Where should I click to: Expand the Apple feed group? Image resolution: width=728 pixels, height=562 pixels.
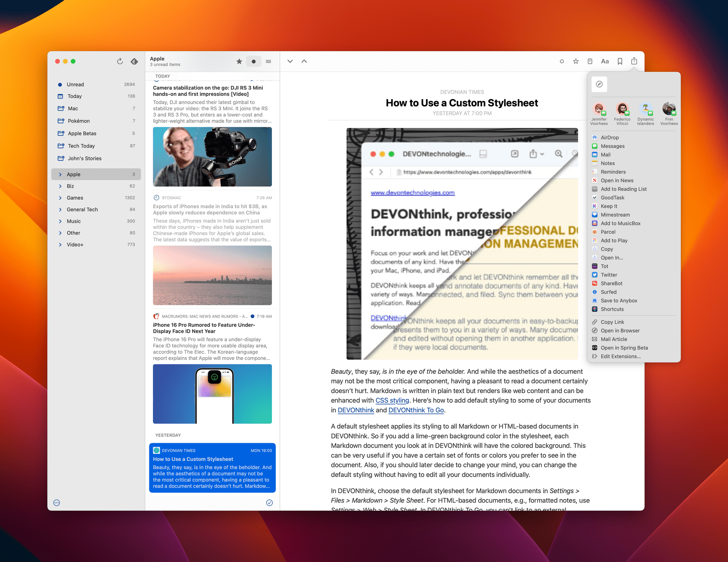59,175
